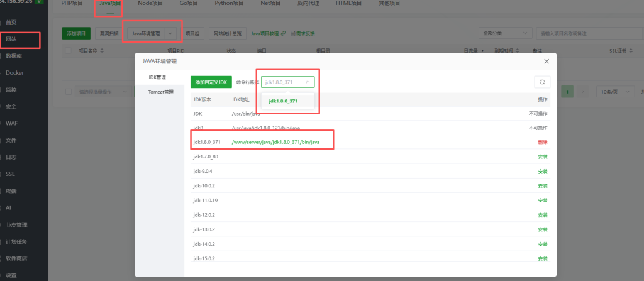This screenshot has height=281, width=644.
Task: Open the 命令行版本 JDK combo box
Action: click(288, 82)
